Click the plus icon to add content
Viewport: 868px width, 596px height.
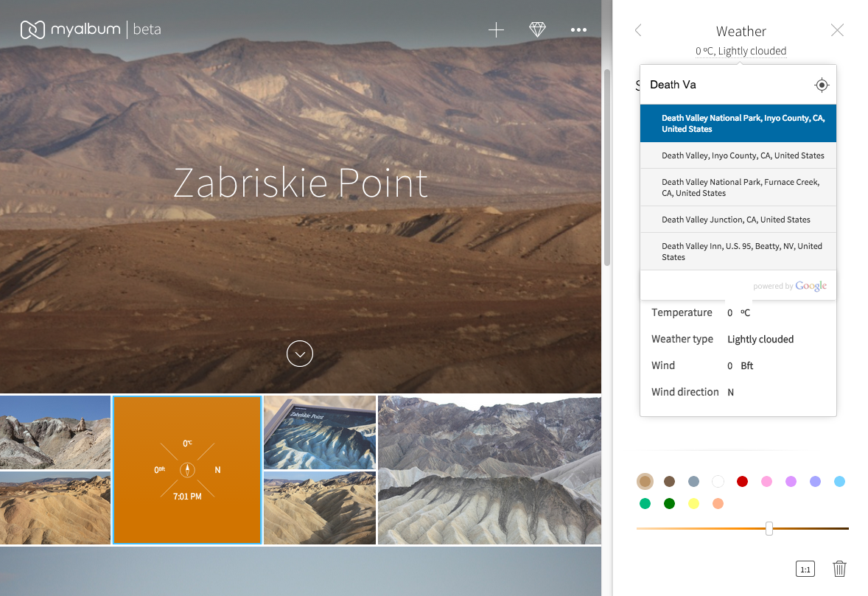point(496,30)
